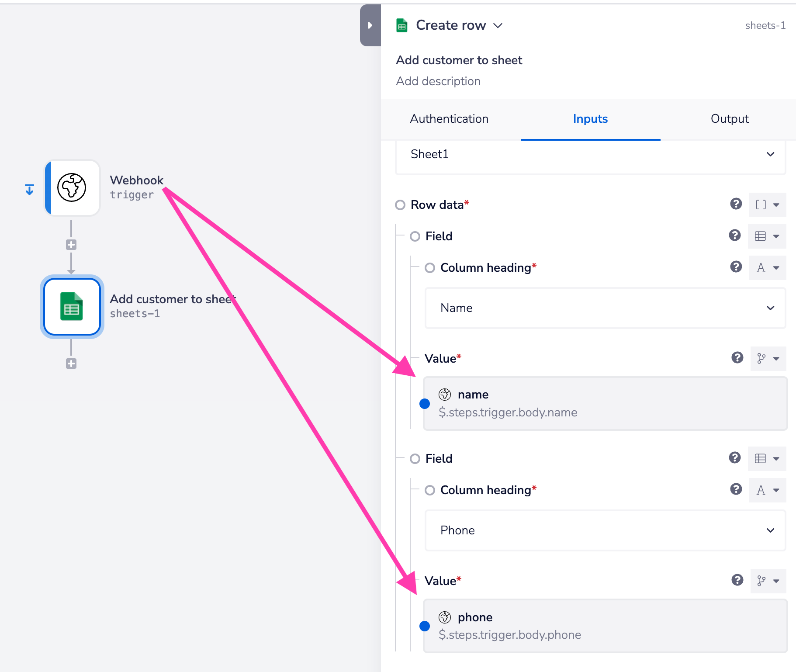Switch to the Authentication tab
Viewport: 796px width, 672px height.
click(x=449, y=119)
